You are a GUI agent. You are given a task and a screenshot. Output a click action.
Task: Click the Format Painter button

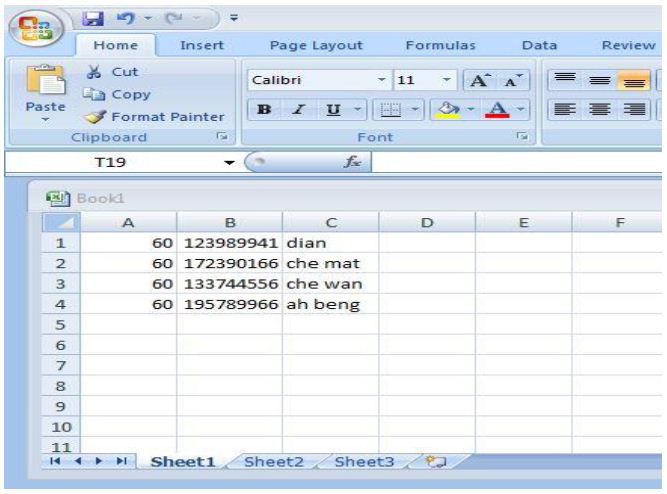(x=154, y=117)
